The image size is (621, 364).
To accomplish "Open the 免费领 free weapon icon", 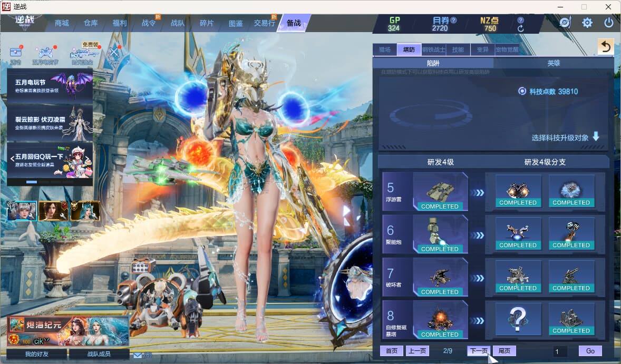I will 82,55.
